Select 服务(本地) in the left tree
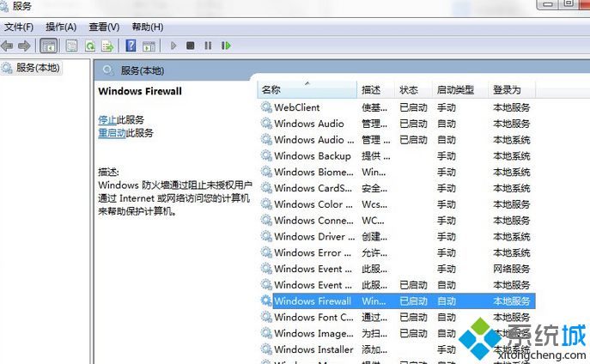 [x=38, y=68]
